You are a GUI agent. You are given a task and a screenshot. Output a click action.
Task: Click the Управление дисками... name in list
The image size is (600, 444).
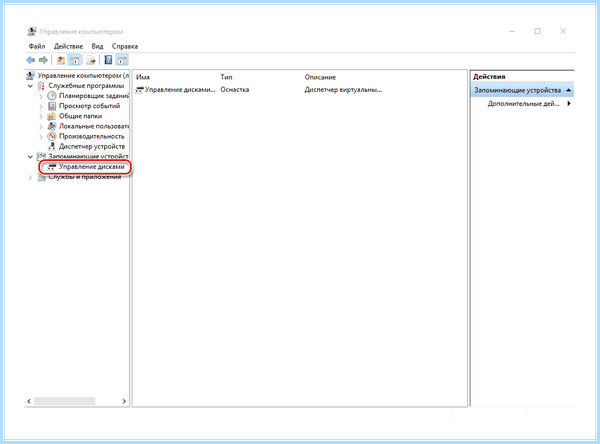coord(180,90)
